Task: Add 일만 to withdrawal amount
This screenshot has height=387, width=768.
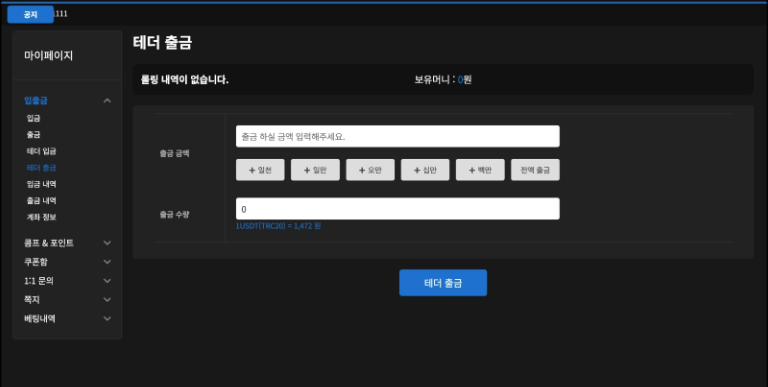Action: tap(315, 170)
